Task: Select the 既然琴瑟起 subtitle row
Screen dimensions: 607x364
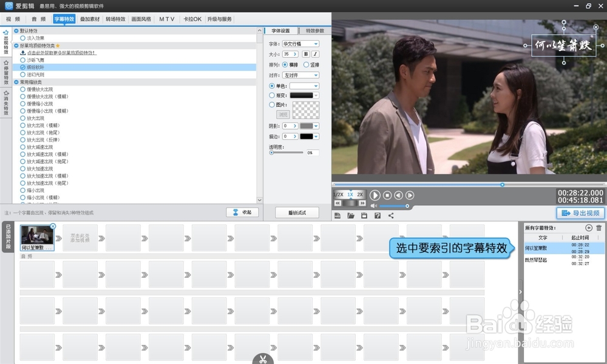Action: pos(564,260)
